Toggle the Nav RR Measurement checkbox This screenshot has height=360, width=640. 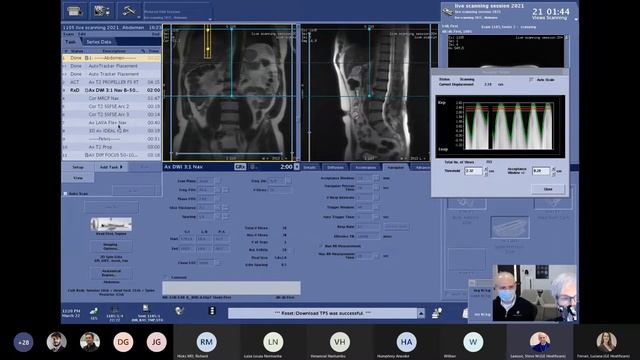point(320,246)
